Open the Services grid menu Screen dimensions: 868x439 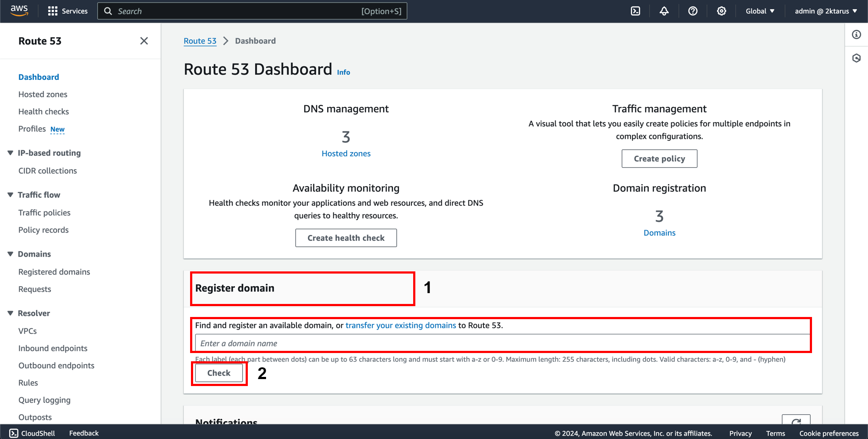68,11
